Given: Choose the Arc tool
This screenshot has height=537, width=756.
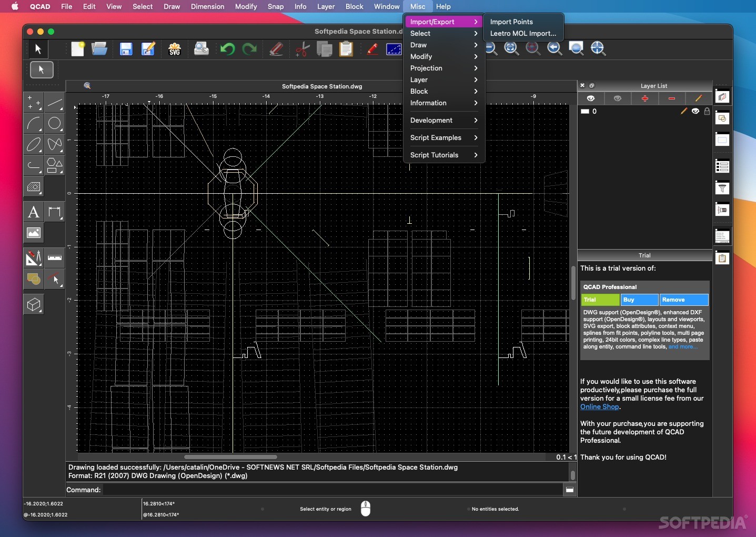Looking at the screenshot, I should point(34,123).
